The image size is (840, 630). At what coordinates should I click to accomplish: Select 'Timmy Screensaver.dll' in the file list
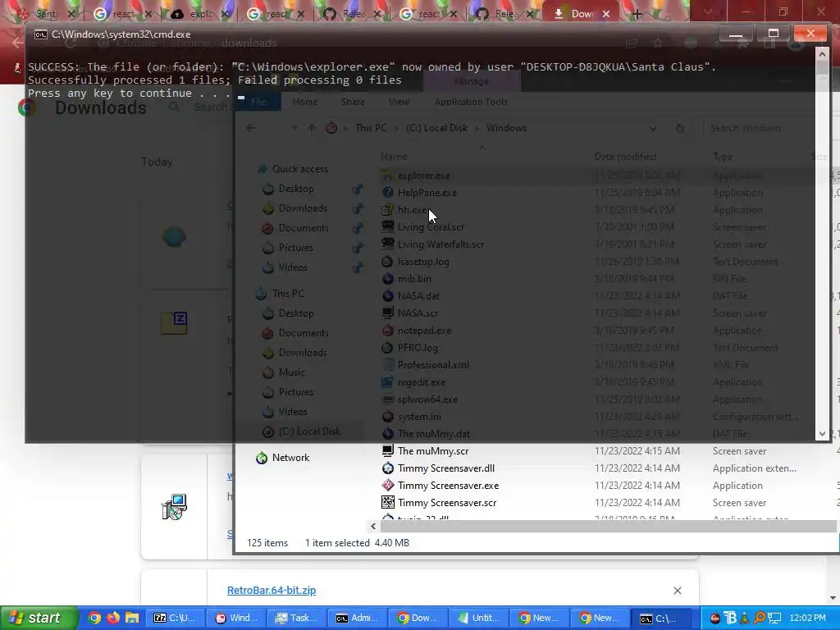pyautogui.click(x=445, y=468)
